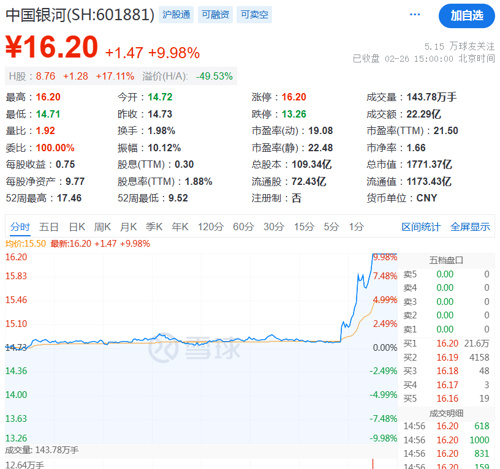Click the 涨停 value 16.20

click(x=294, y=97)
